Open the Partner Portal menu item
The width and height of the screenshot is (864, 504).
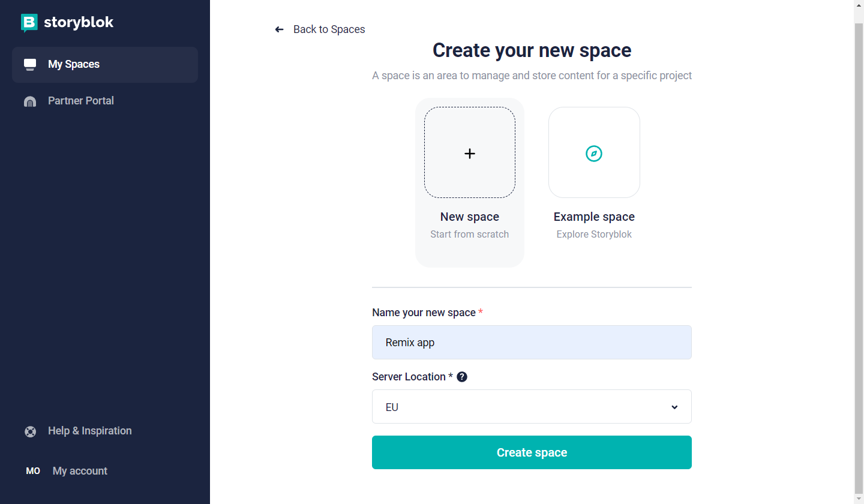click(105, 101)
